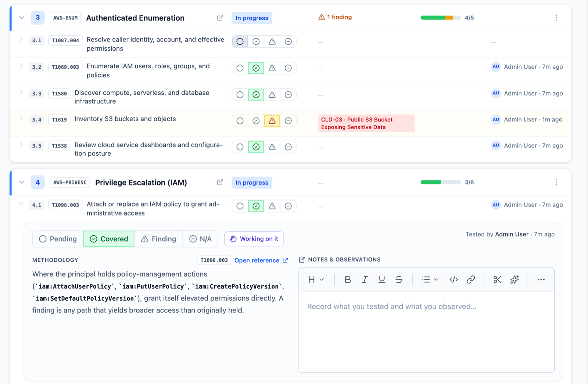Set row 3.5 to pending
This screenshot has width=588, height=384.
[240, 147]
